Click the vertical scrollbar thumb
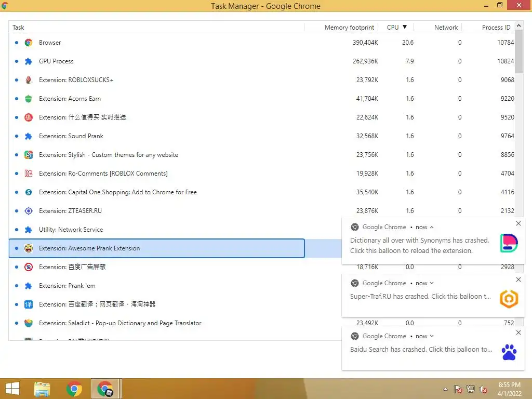The height and width of the screenshot is (399, 532). tap(518, 51)
